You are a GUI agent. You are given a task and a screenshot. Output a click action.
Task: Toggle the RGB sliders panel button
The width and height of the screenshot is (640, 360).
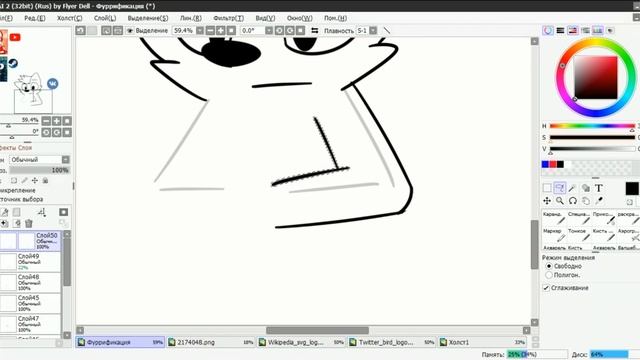(x=560, y=31)
